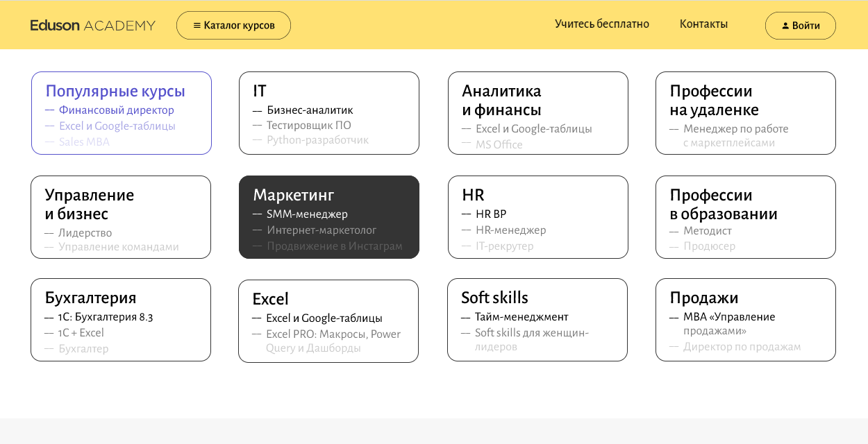868x444 pixels.
Task: Open the Популярные курсы category heading
Action: [115, 91]
